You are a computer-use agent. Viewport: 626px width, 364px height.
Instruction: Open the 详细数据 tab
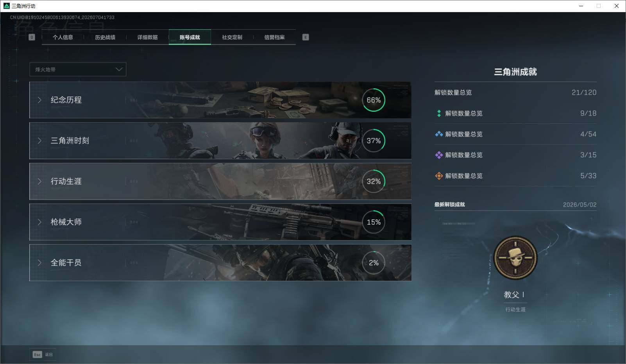(x=147, y=37)
